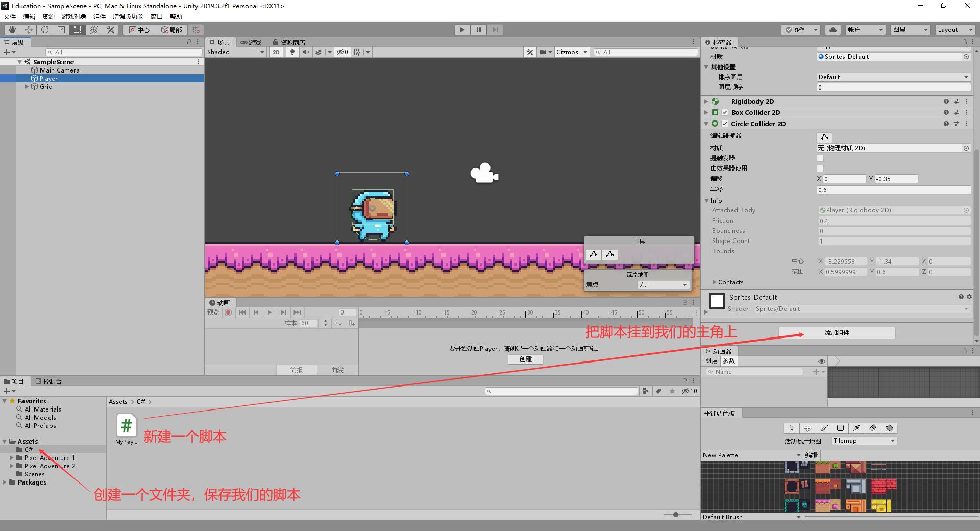Click the 添加组件 (Add Component) button
Viewport: 980px width, 531px height.
[x=837, y=333]
